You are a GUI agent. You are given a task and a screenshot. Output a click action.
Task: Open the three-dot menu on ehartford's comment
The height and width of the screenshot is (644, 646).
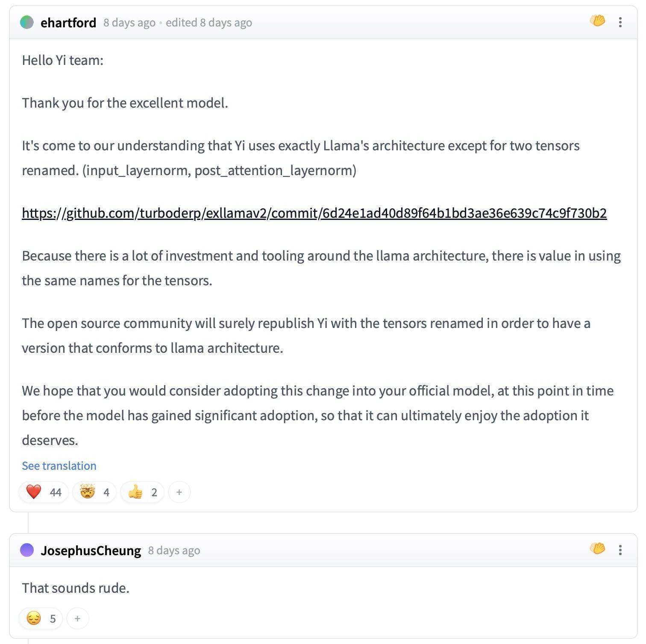pyautogui.click(x=620, y=22)
